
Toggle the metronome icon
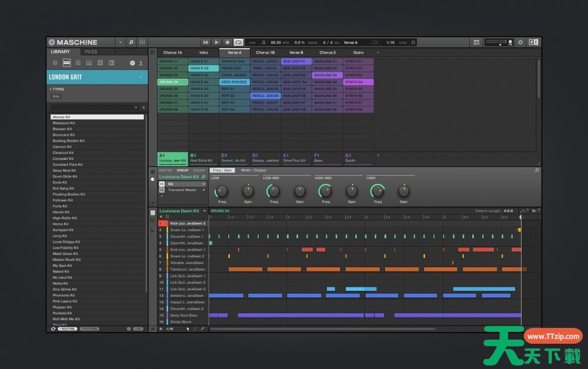[x=263, y=42]
